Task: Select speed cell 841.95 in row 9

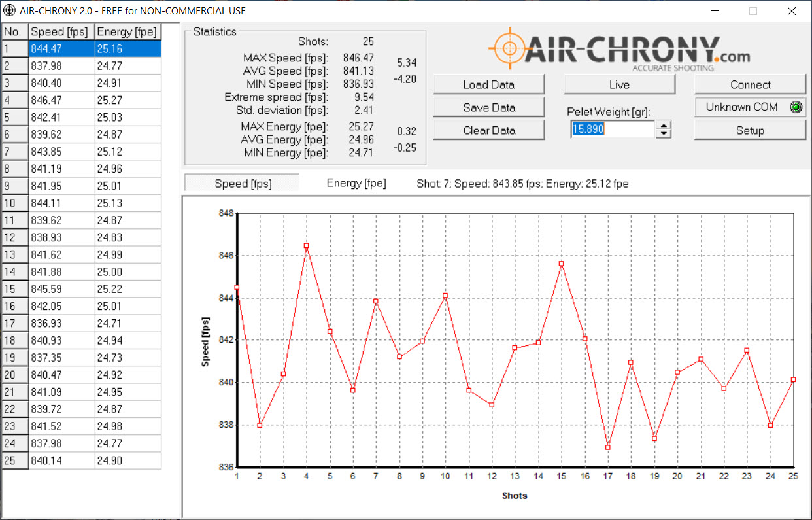Action: 62,186
